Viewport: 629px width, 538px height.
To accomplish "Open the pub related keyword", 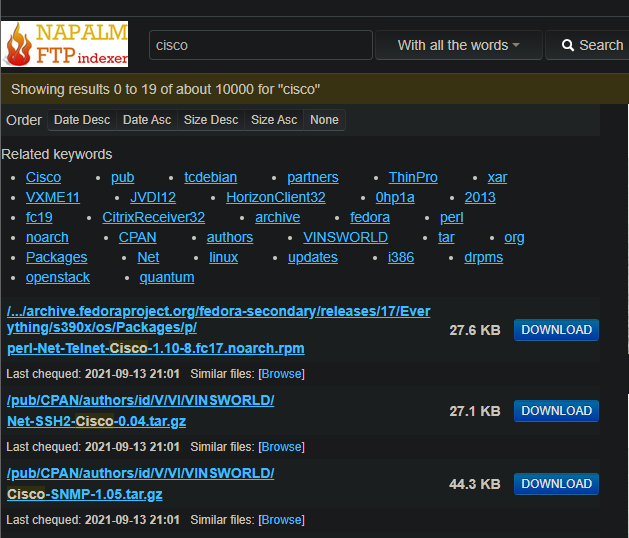I will (122, 177).
